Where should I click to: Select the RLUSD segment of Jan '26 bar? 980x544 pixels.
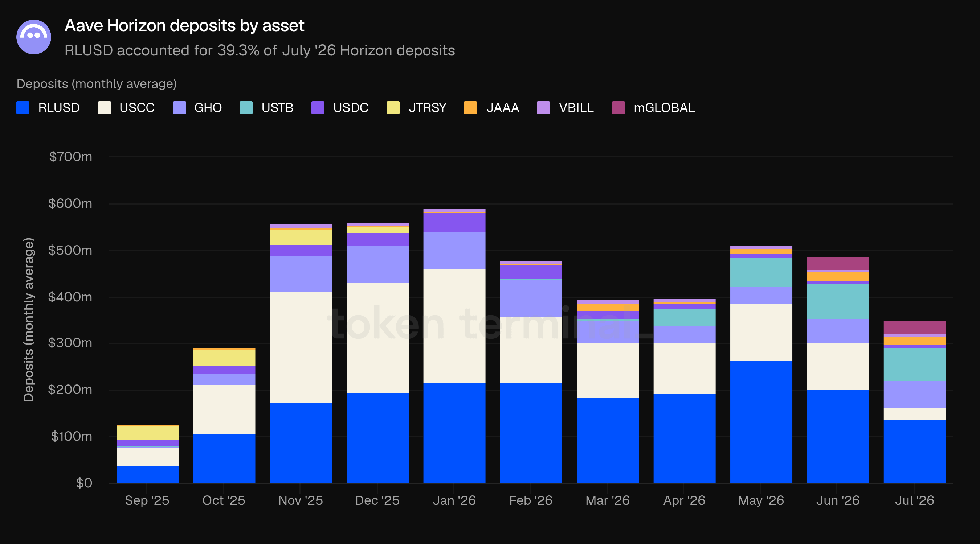(454, 433)
